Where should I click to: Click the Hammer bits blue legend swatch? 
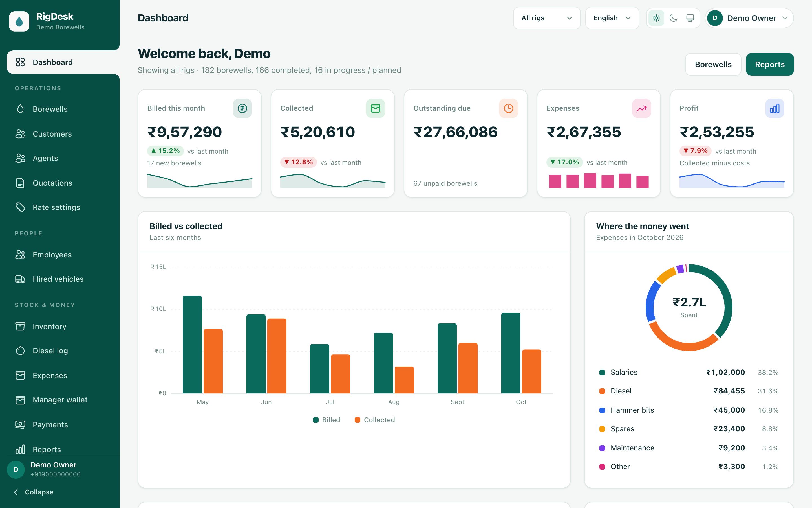tap(602, 410)
